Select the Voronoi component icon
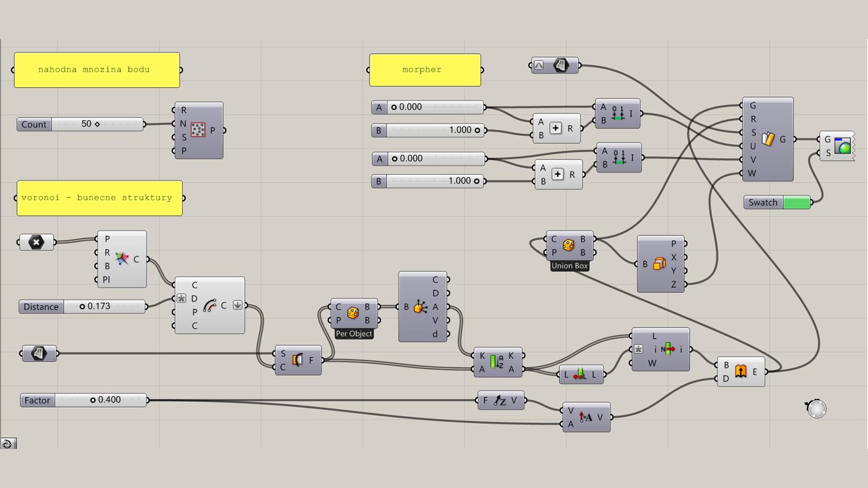This screenshot has height=488, width=868. [122, 259]
